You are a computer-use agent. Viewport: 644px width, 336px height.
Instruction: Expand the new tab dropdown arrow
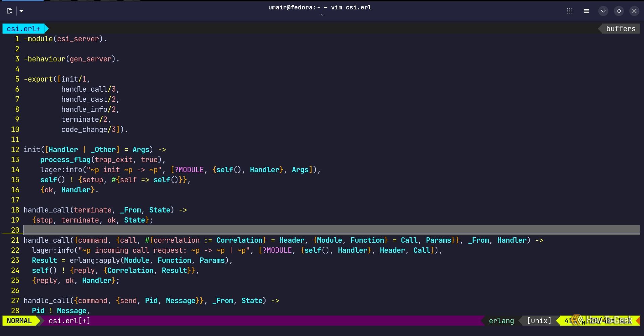pos(21,11)
